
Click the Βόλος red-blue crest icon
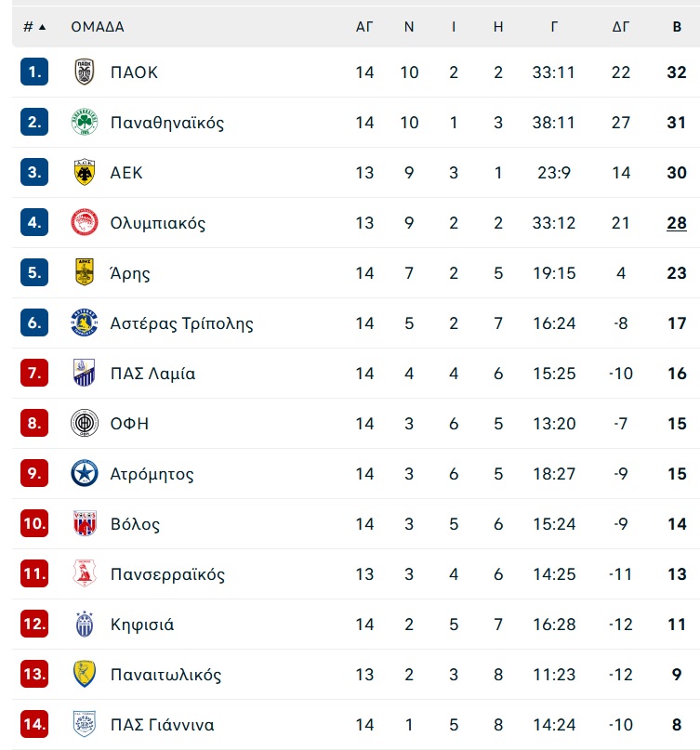pyautogui.click(x=85, y=523)
